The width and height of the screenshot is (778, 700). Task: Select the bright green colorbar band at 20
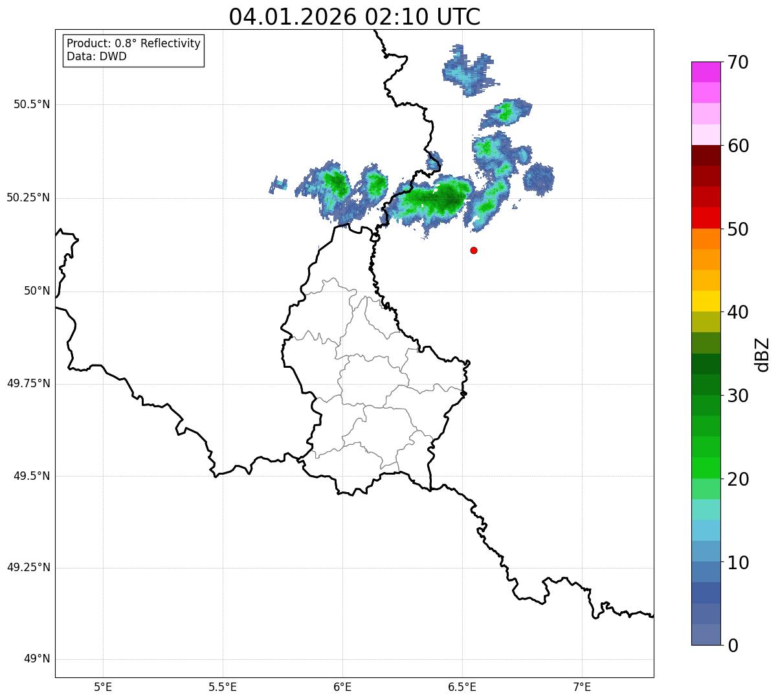pyautogui.click(x=706, y=468)
